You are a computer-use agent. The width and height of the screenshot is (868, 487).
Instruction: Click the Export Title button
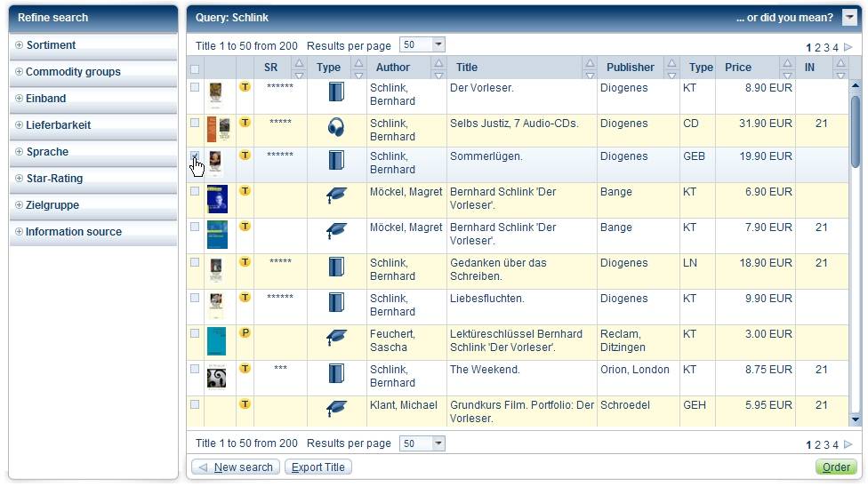pos(318,467)
